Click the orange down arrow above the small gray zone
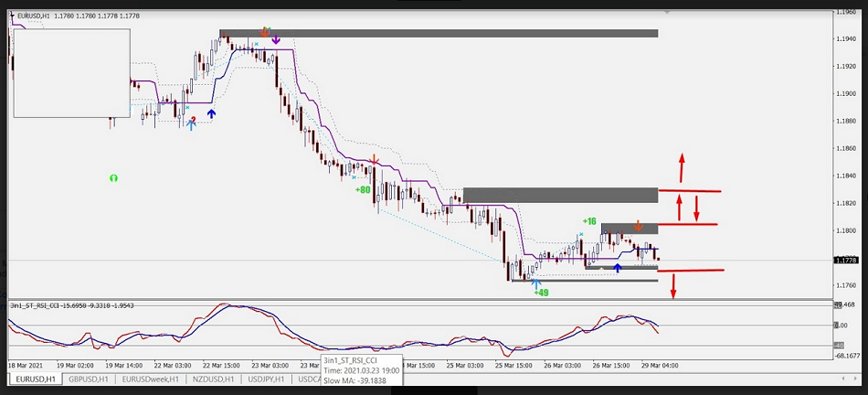The image size is (868, 395). [638, 226]
